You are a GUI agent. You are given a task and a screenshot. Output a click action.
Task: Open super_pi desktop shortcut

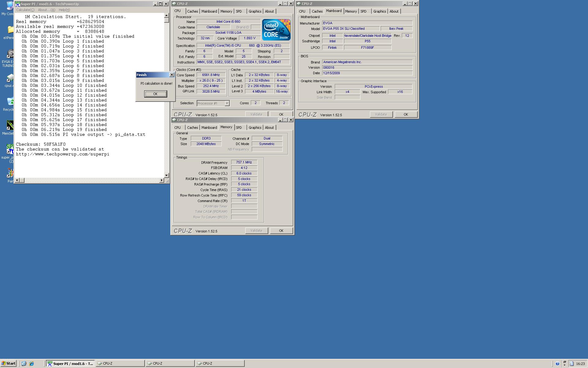(8, 153)
